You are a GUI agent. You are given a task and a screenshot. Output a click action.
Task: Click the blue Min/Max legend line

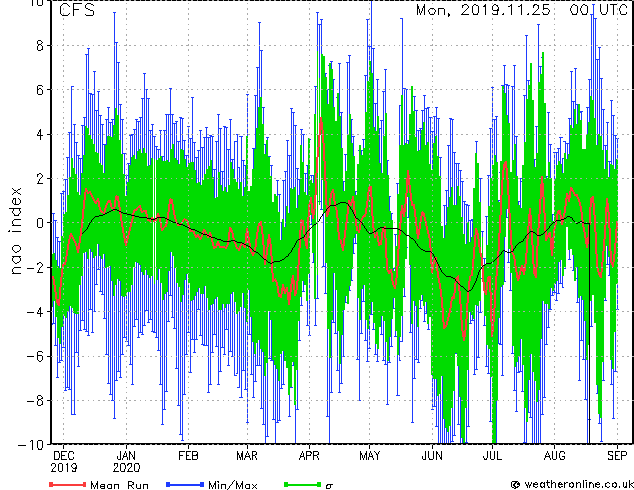pos(185,484)
